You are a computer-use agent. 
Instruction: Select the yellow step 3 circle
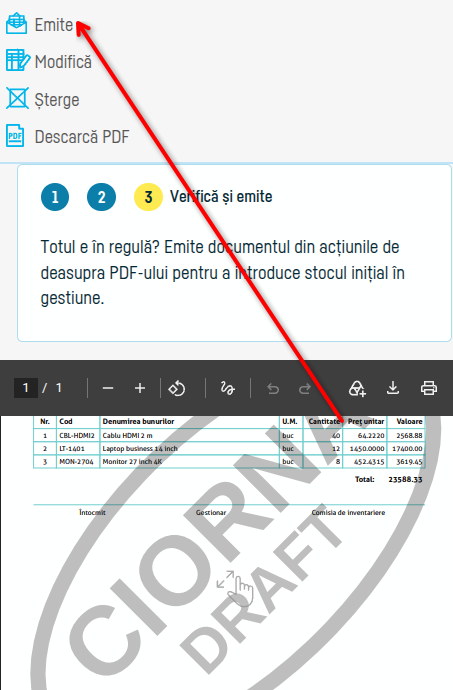click(x=148, y=197)
